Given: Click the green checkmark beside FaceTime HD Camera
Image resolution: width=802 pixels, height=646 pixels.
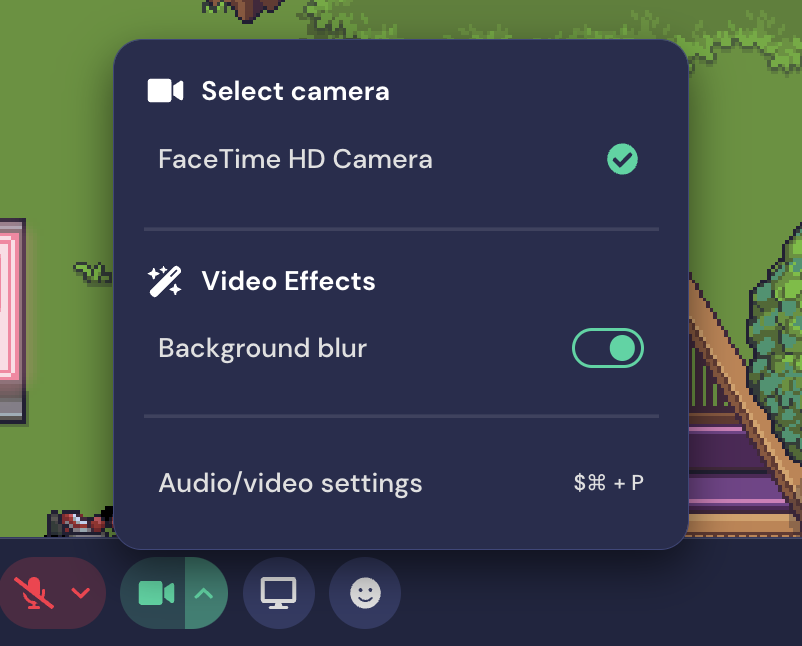Looking at the screenshot, I should point(622,159).
